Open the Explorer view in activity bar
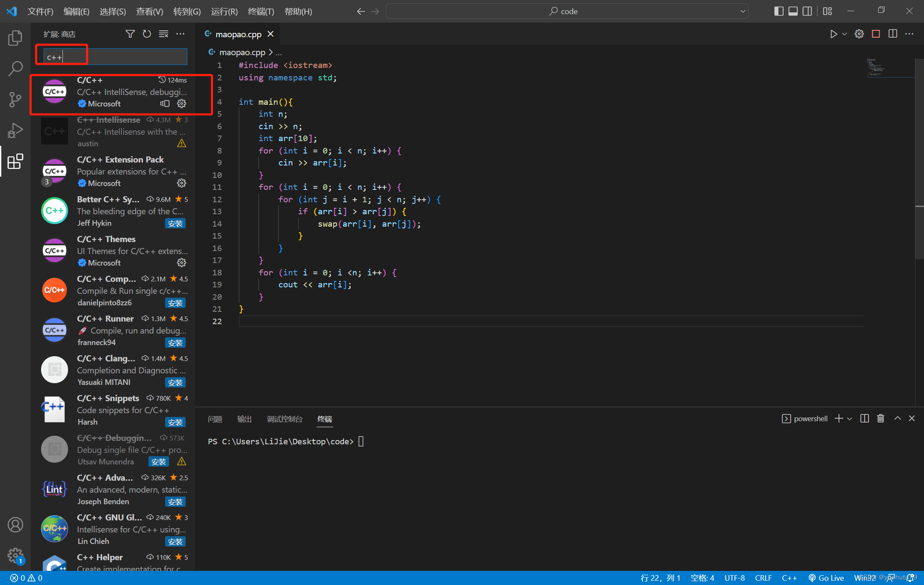This screenshot has height=585, width=924. [x=15, y=38]
